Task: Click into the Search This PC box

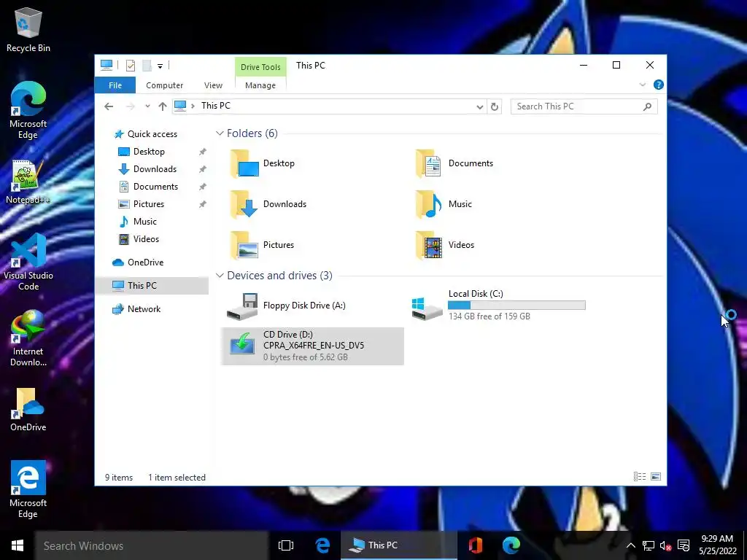Action: pos(584,106)
